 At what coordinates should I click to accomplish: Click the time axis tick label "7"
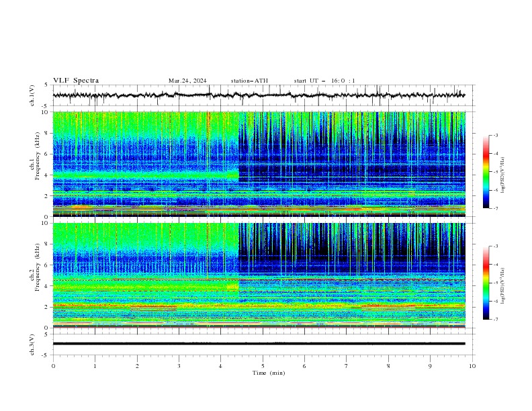point(347,366)
